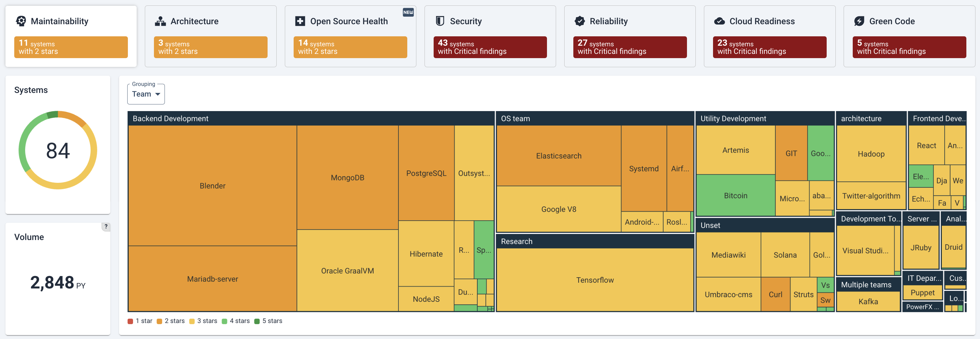The image size is (980, 339).
Task: Expand the Backend Development group header
Action: point(170,119)
